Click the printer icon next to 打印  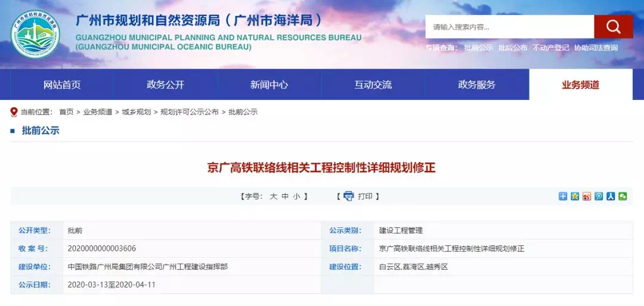(x=349, y=196)
